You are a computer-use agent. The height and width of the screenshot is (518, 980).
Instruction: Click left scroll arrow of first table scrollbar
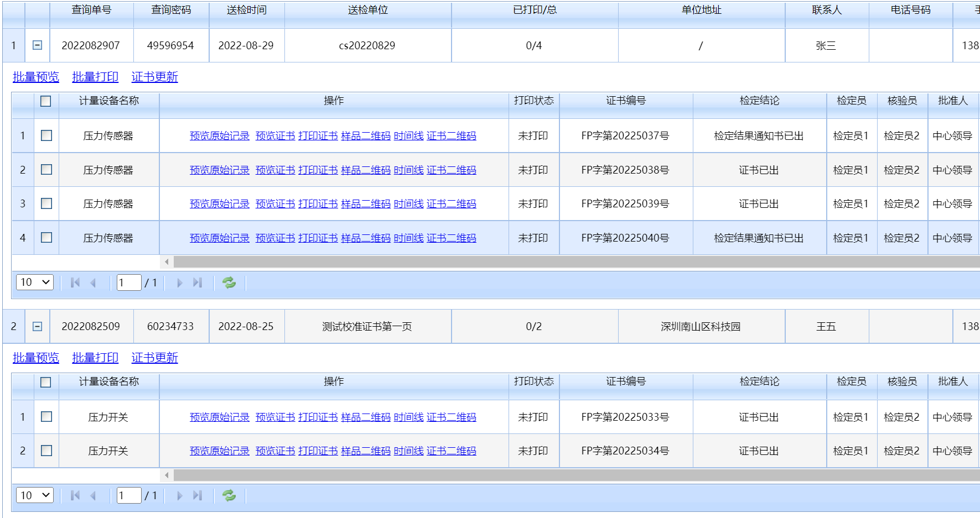point(167,261)
